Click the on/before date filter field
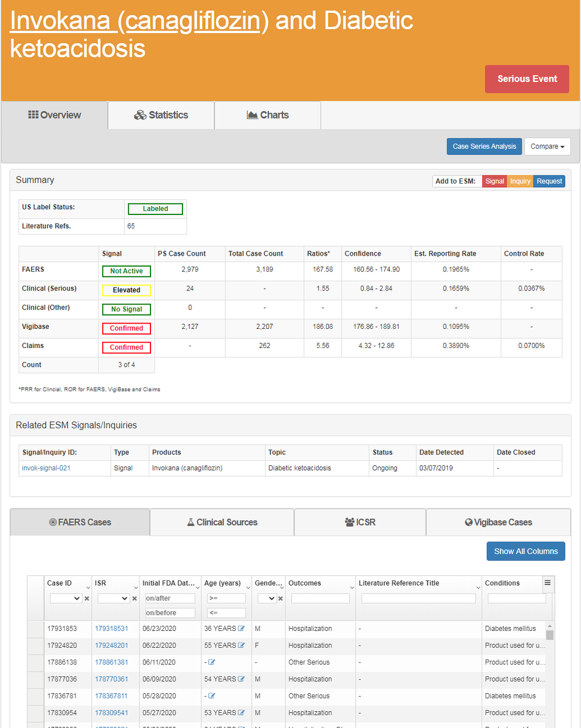581x728 pixels. click(x=170, y=613)
